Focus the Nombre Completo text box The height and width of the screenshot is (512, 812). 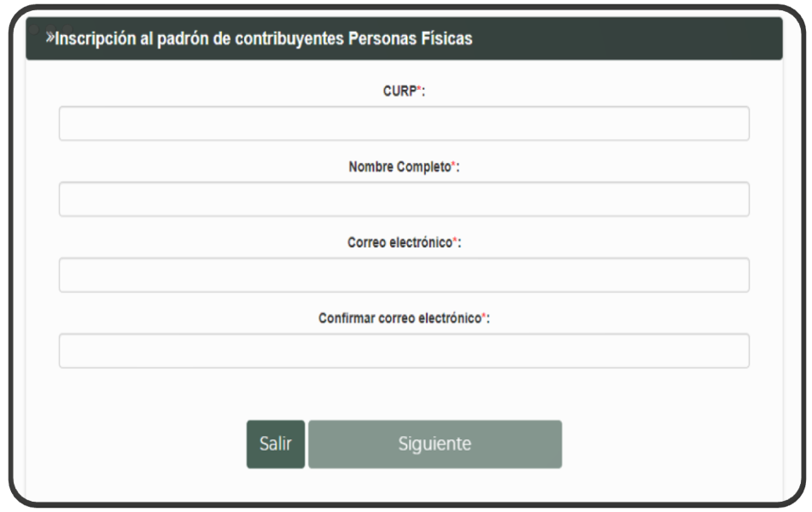coord(404,200)
